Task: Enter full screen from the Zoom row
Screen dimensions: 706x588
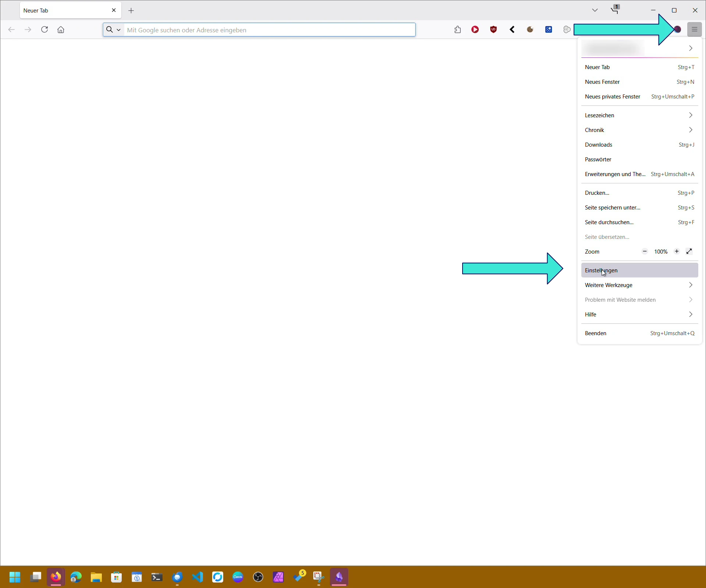Action: [x=689, y=252]
